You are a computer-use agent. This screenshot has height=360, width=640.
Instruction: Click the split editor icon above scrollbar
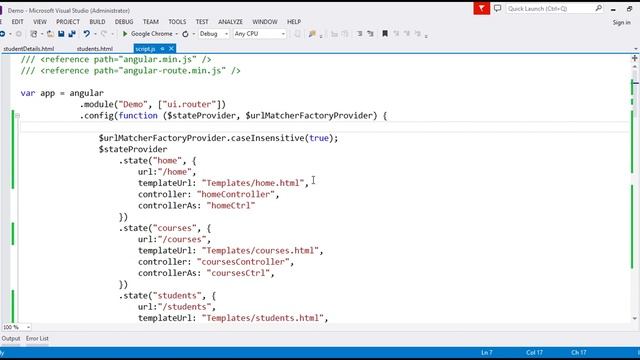(x=634, y=58)
